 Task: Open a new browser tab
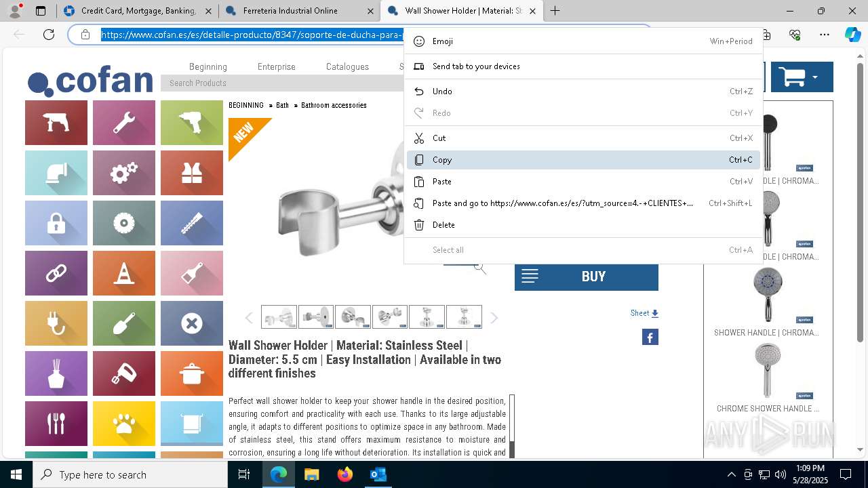555,11
